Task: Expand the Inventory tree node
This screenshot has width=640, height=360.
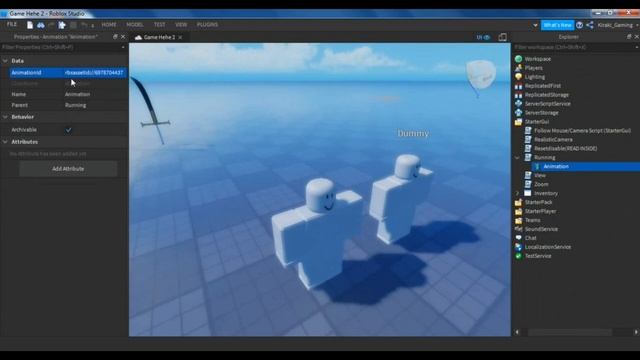Action: pos(518,193)
